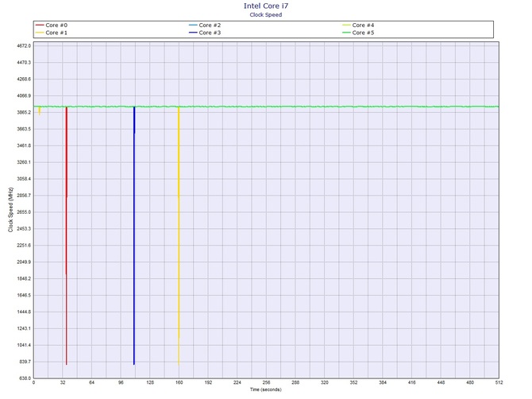Click the 384 x-axis tick label
The height and width of the screenshot is (399, 532).
(x=383, y=382)
